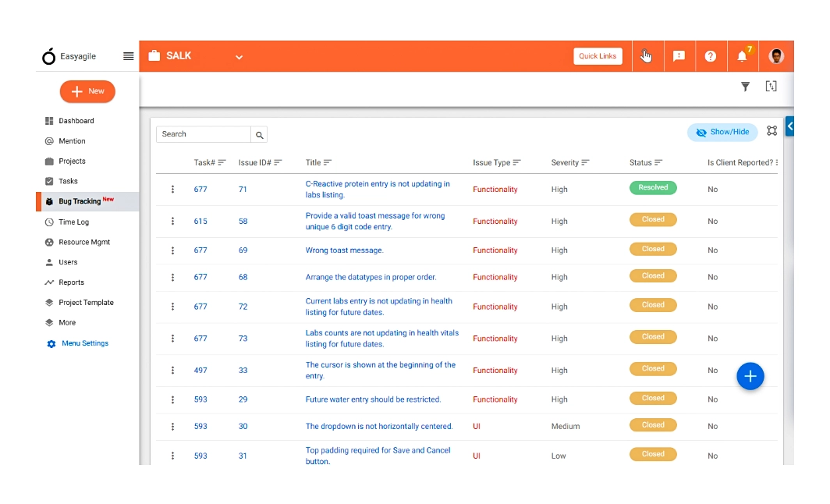Viewport: 830px width, 504px height.
Task: Click the filter icon above the table
Action: (x=745, y=87)
